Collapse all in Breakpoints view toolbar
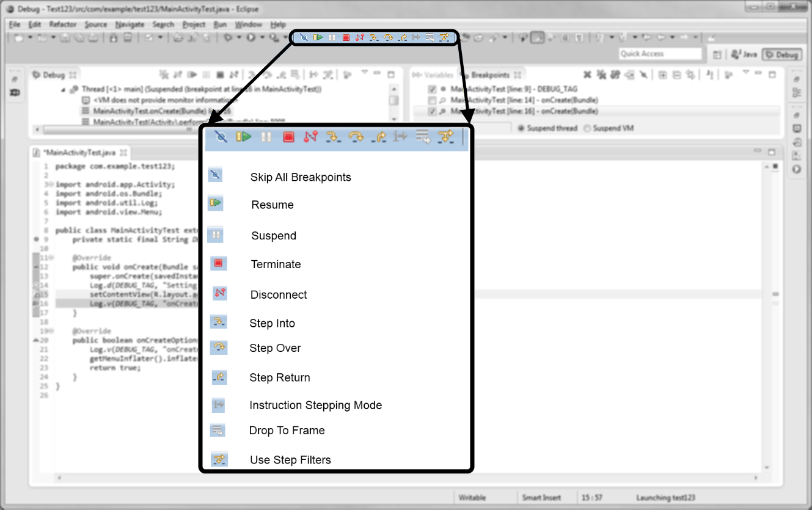812x510 pixels. (x=676, y=75)
